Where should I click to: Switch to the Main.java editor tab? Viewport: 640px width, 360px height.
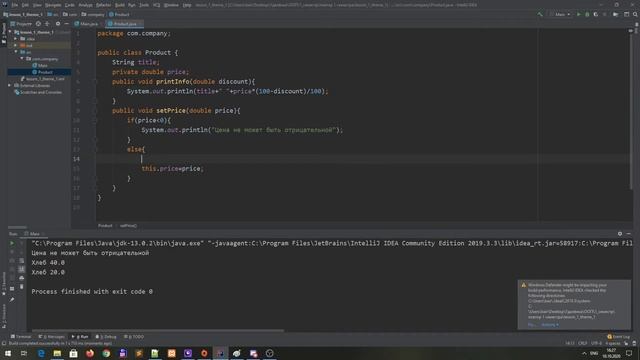point(87,24)
